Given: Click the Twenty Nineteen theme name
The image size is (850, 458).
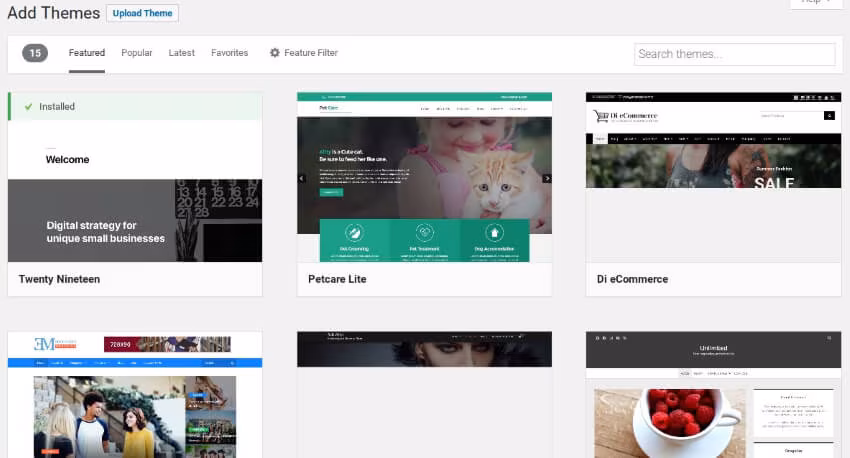Looking at the screenshot, I should point(59,279).
